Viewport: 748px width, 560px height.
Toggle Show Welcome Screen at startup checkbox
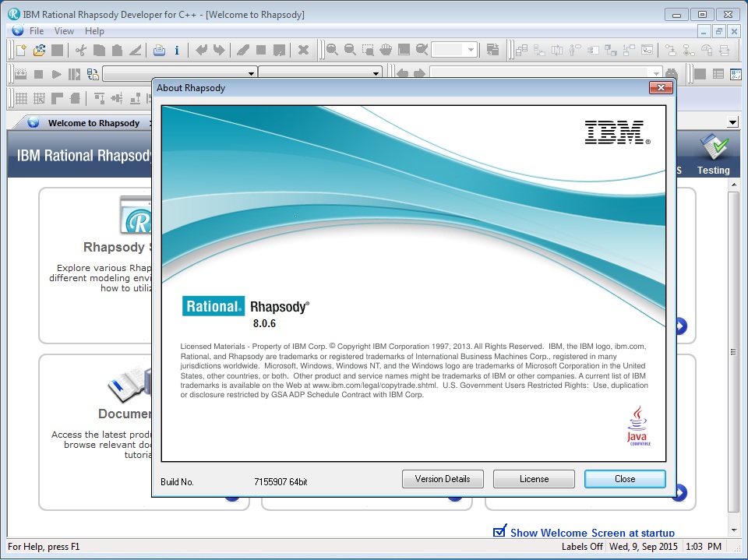pos(499,531)
